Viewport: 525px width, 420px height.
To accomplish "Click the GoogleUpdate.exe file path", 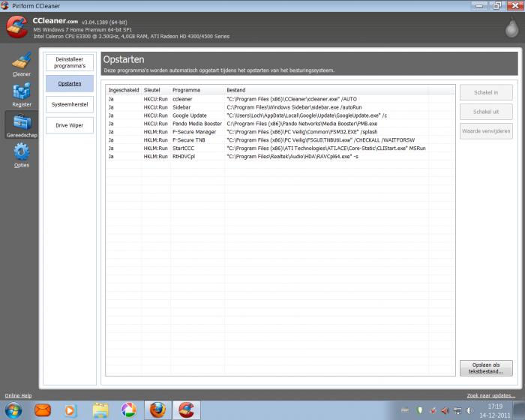I will [x=307, y=115].
